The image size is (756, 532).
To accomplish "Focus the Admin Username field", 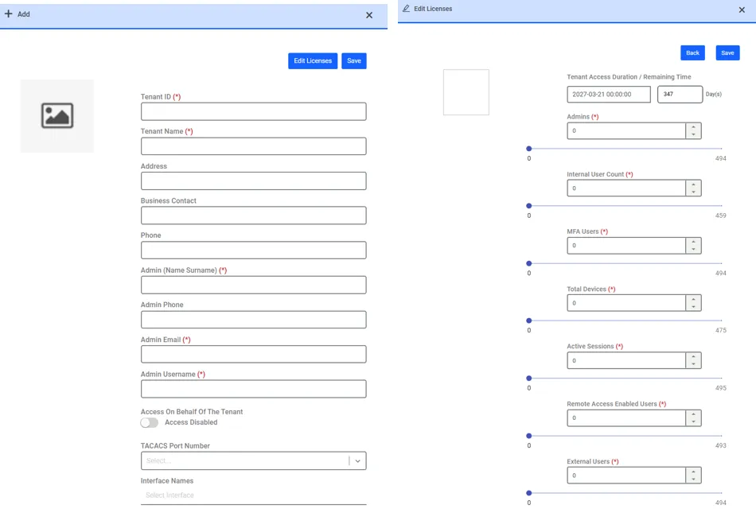I will [x=254, y=389].
